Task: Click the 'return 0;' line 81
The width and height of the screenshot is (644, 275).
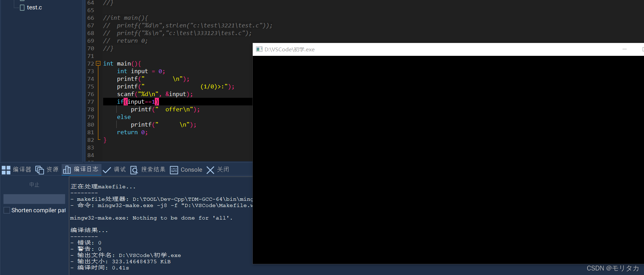Action: coord(132,132)
